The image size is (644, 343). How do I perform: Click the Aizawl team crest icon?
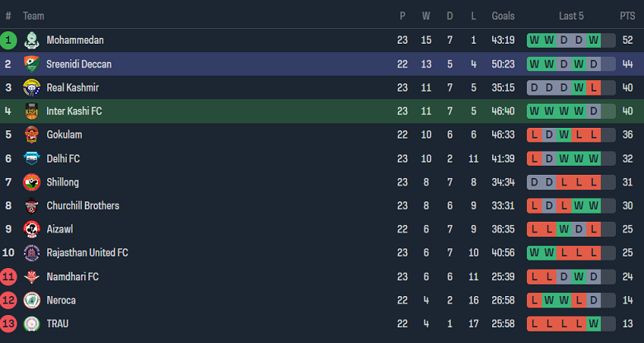tap(31, 229)
